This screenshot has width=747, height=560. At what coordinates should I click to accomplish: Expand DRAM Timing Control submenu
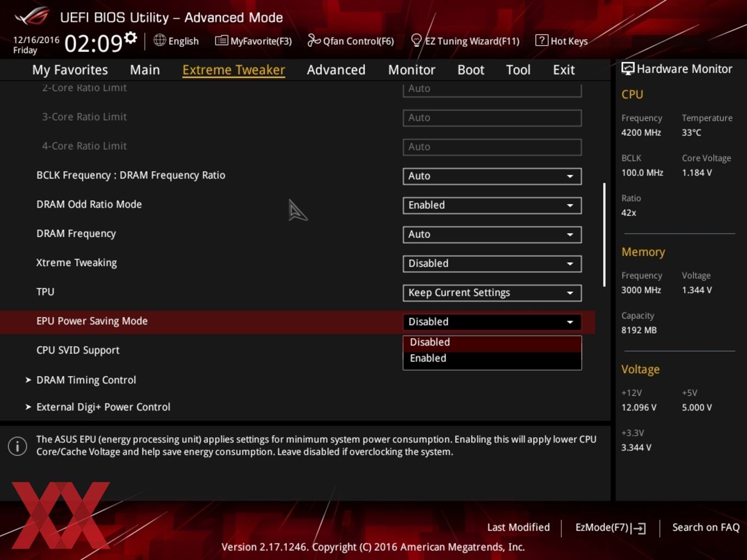[x=86, y=380]
